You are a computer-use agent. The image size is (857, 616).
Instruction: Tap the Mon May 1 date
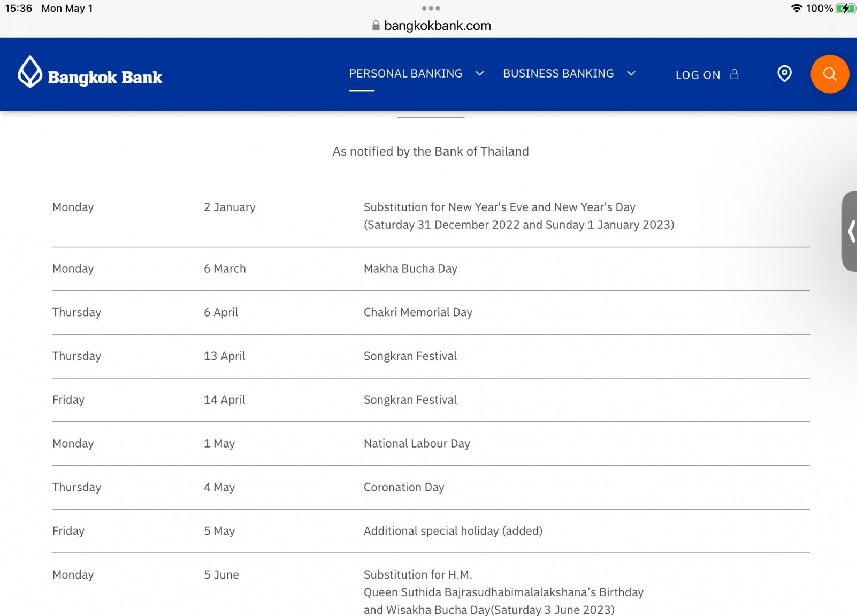(x=67, y=8)
